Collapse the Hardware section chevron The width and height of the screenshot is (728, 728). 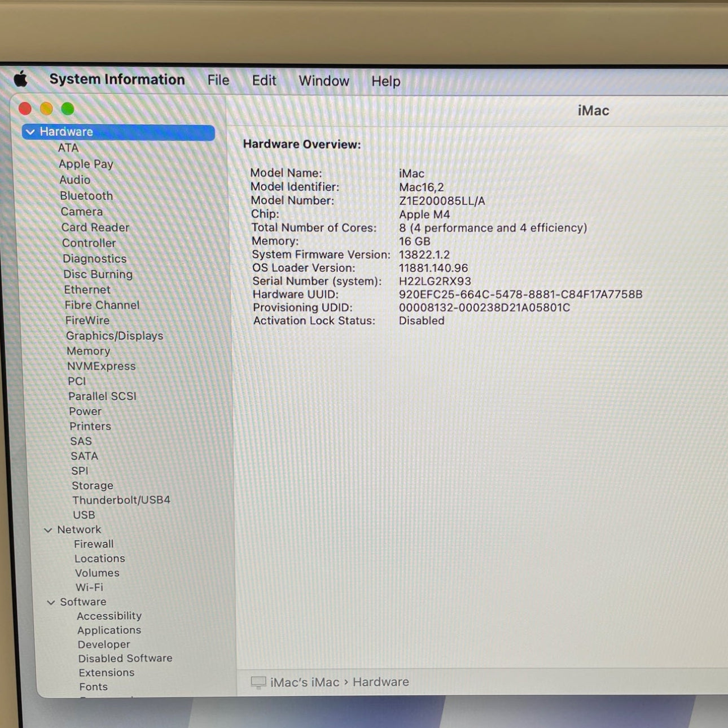pyautogui.click(x=30, y=132)
